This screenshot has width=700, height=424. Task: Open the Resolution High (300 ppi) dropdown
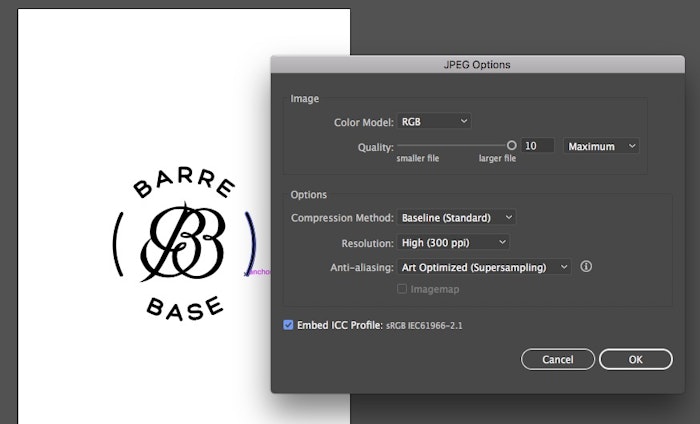tap(453, 242)
